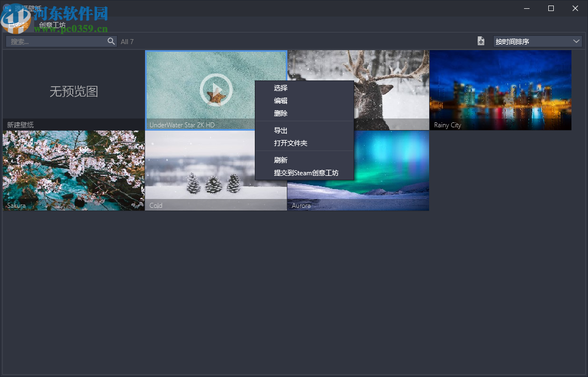This screenshot has height=377, width=588.
Task: Choose 提交到Steam创意工坊 menu entry
Action: (306, 173)
